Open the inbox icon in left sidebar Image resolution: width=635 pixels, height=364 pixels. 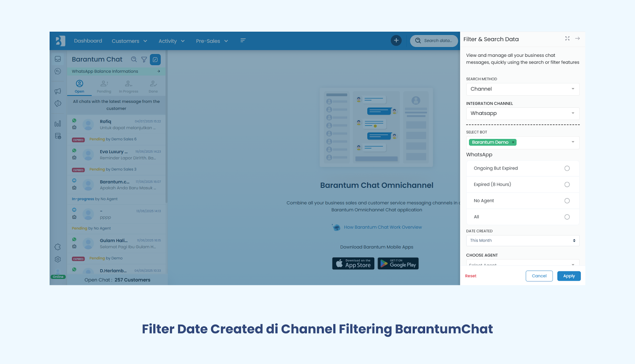[x=58, y=59]
